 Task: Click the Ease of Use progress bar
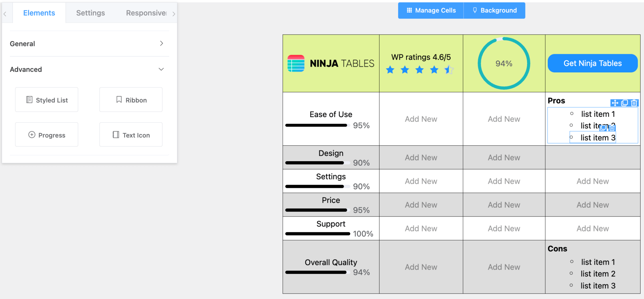pyautogui.click(x=316, y=125)
